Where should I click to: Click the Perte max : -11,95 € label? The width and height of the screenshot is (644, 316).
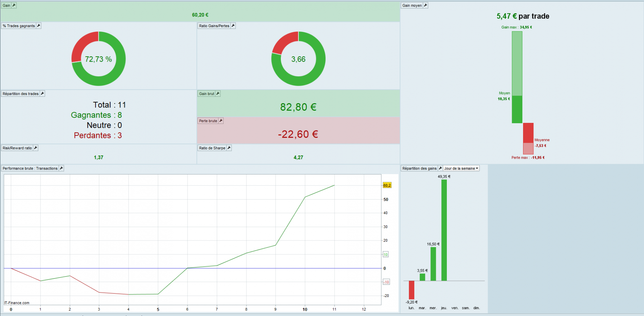point(528,158)
